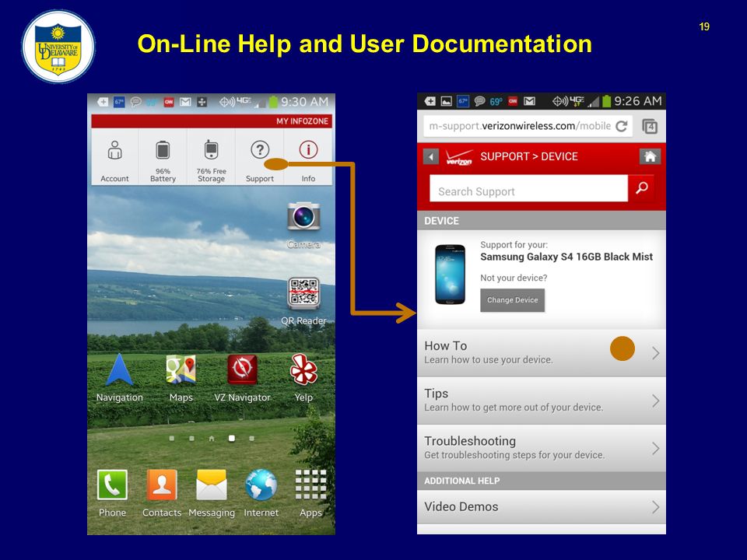
Task: Click the search magnifier button
Action: pos(641,188)
